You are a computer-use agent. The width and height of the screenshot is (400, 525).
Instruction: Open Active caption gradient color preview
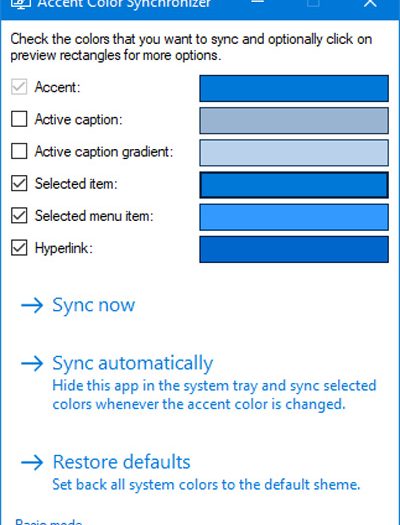point(294,153)
